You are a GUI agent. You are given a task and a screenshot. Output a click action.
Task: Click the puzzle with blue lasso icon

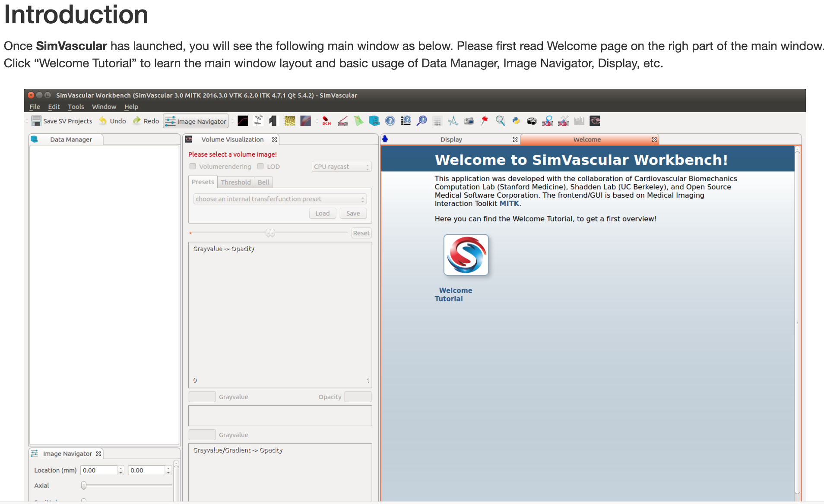click(548, 121)
